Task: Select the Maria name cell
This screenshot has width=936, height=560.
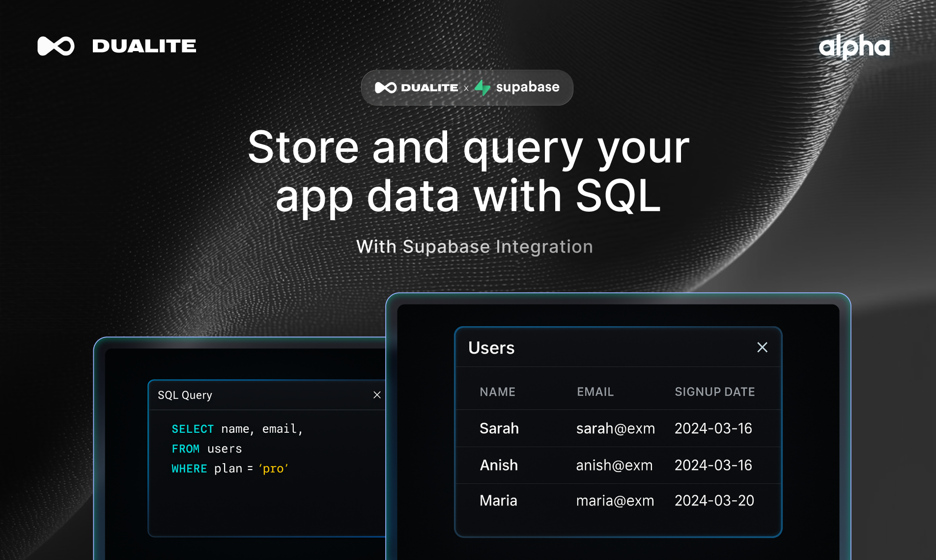Action: click(498, 501)
